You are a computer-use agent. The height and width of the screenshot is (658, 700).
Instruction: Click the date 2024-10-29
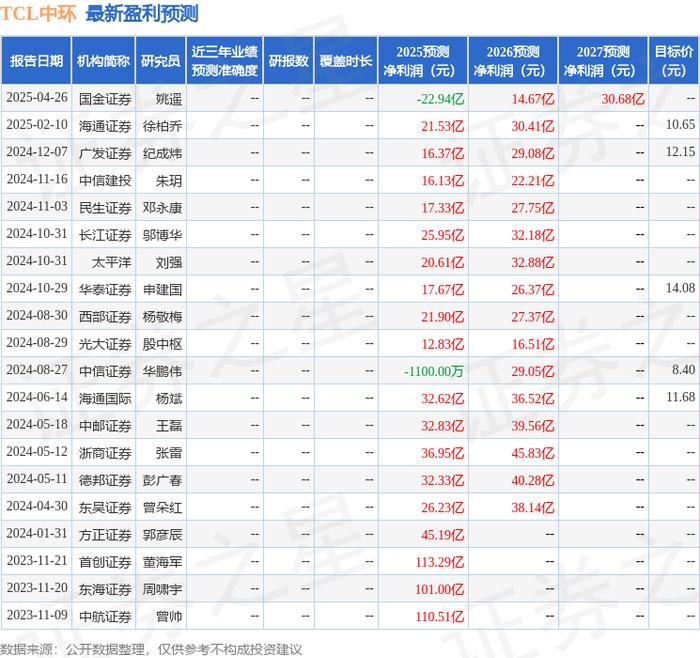click(x=37, y=288)
